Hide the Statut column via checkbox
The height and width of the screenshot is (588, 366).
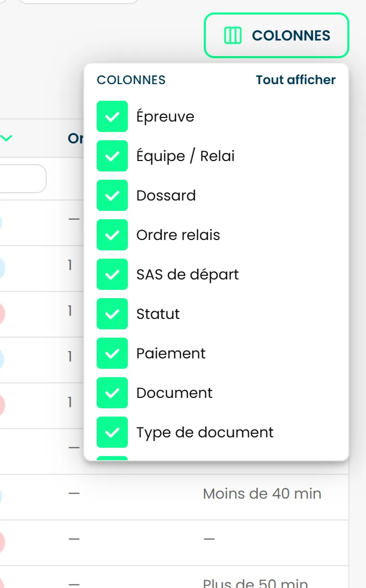click(112, 314)
